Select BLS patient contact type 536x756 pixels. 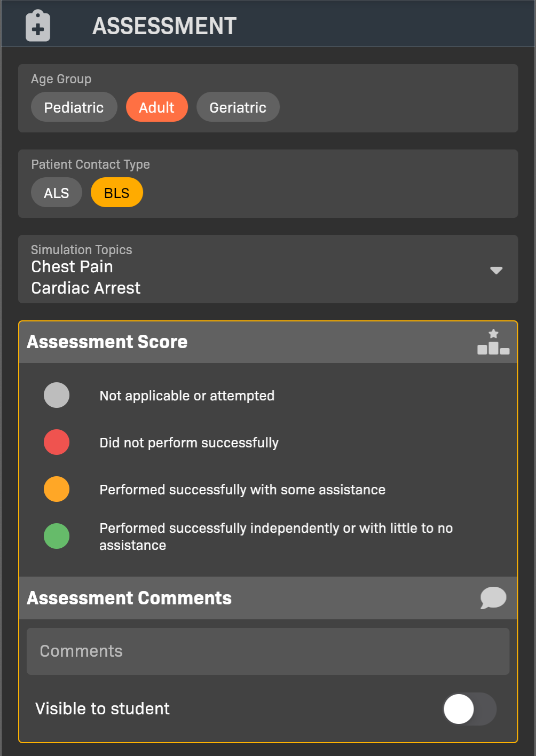point(116,193)
